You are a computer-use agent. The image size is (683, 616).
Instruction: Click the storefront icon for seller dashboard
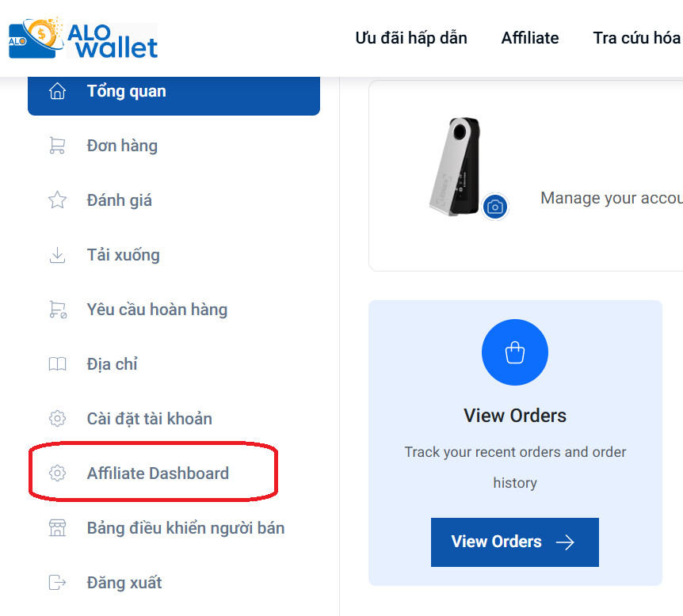pyautogui.click(x=57, y=528)
